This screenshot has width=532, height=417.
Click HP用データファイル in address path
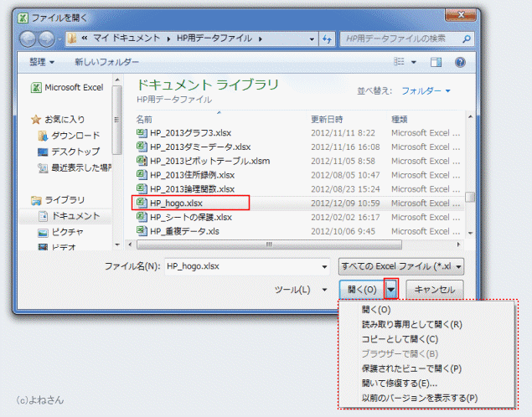coord(214,39)
